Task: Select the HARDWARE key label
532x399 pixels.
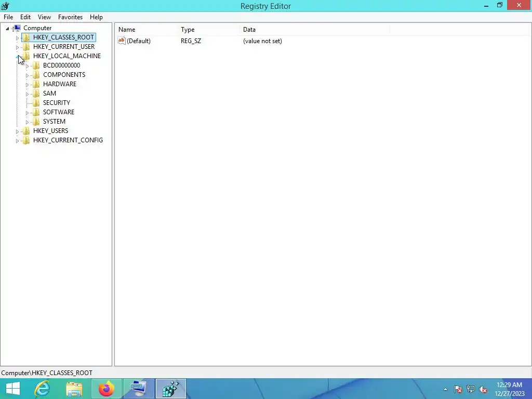Action: click(60, 84)
